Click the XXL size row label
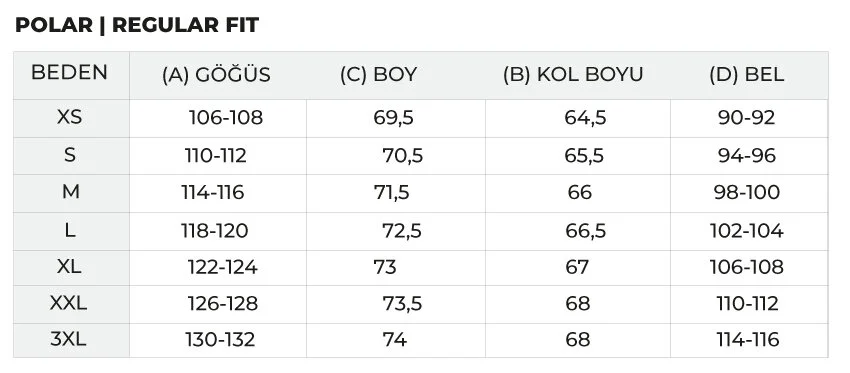Viewport: 850px width, 373px height. pos(69,303)
